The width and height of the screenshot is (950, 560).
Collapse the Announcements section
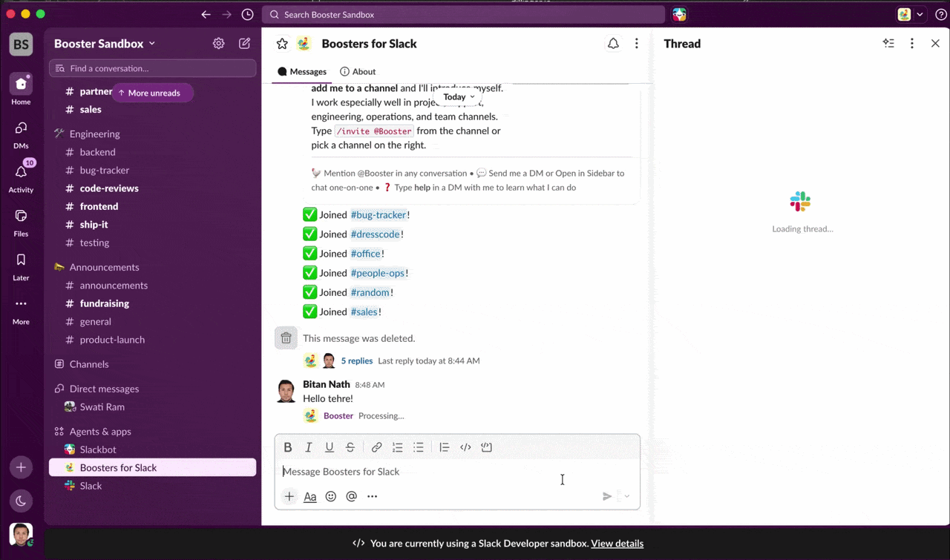coord(104,267)
